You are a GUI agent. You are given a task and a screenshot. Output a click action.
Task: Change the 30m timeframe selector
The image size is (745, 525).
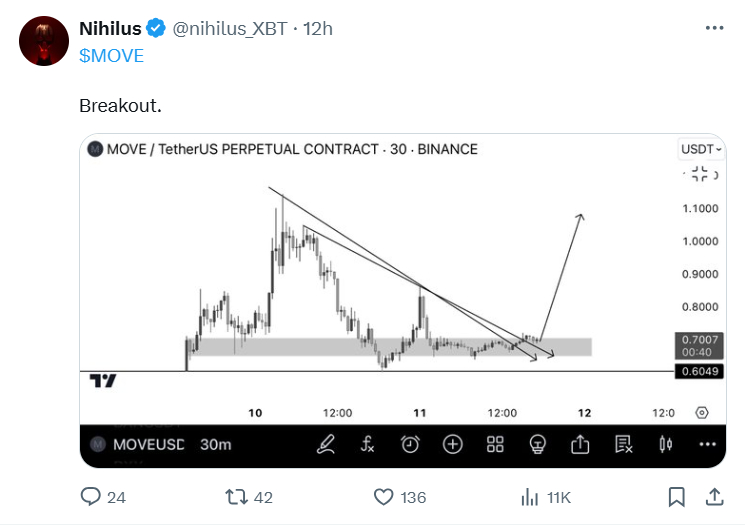click(215, 444)
